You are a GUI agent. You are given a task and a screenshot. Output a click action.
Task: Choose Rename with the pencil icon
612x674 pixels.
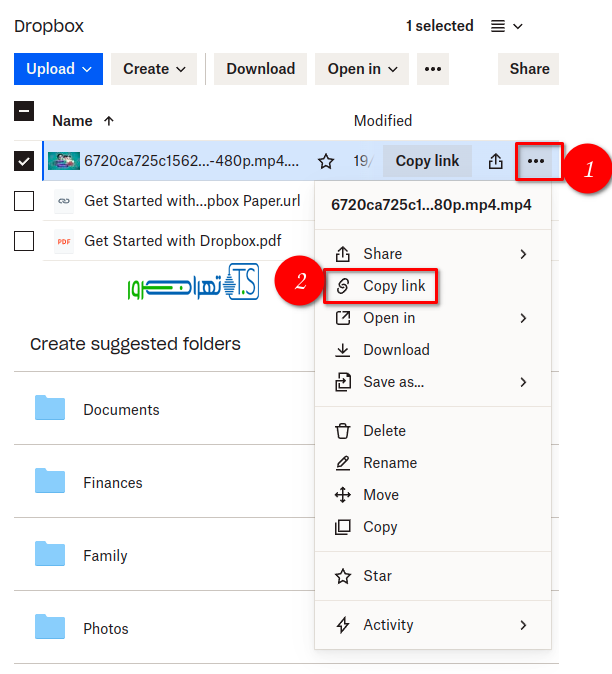click(x=389, y=463)
